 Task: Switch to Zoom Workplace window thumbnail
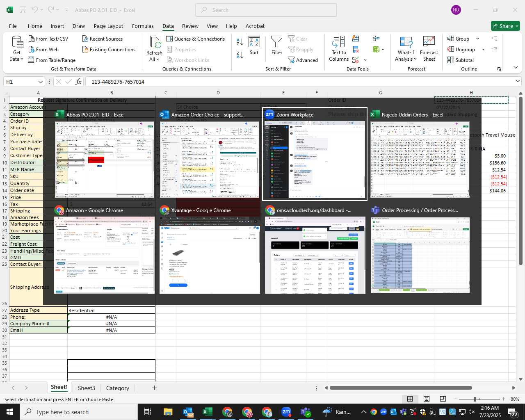(315, 154)
